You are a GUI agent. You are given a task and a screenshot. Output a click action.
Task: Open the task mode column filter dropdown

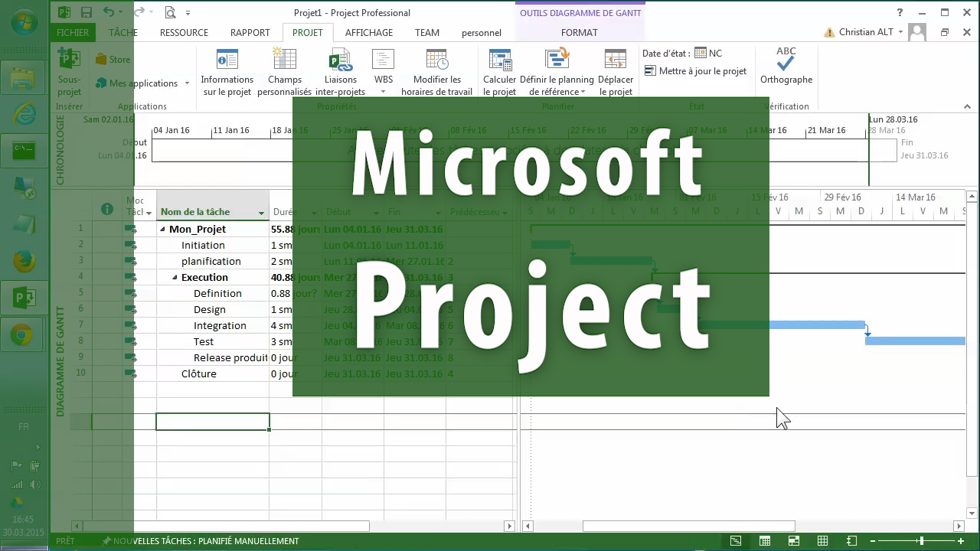(149, 213)
